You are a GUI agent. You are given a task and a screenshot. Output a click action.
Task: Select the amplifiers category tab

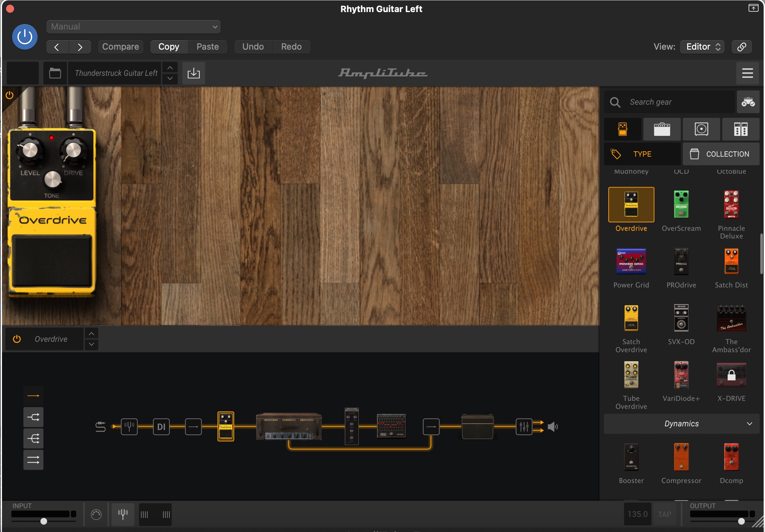pyautogui.click(x=662, y=129)
